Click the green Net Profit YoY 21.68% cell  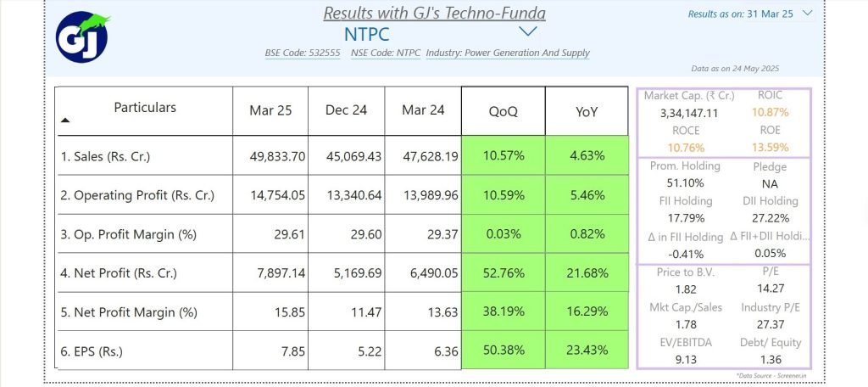[x=587, y=272]
